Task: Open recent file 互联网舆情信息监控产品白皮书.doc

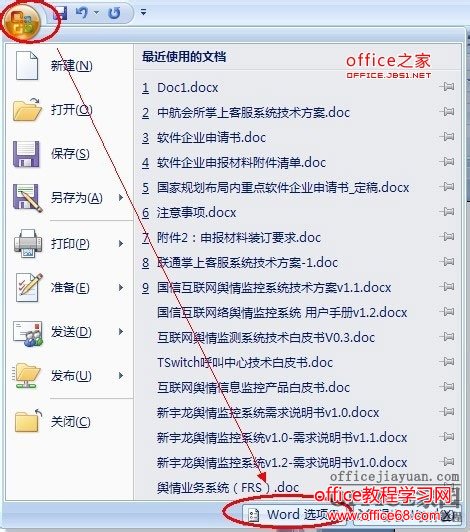Action: (253, 387)
